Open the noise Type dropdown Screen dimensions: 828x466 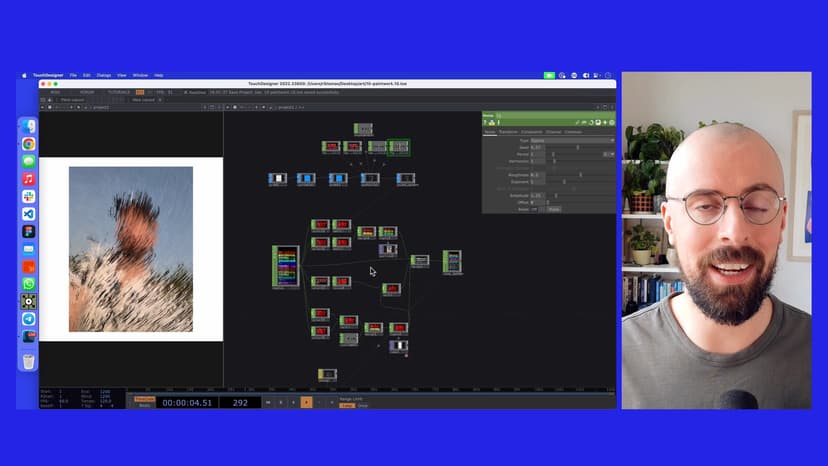click(572, 141)
